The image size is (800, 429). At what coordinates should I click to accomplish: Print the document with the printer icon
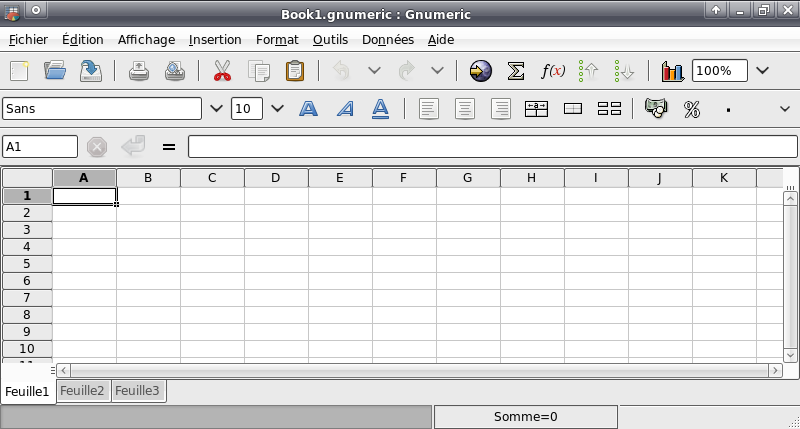point(139,70)
